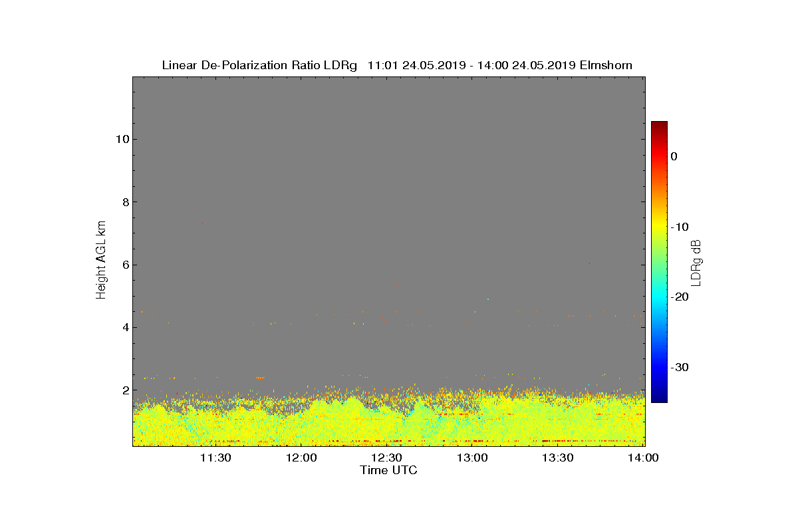798x532 pixels.
Task: Click the 'LDRg dB' colorbar label
Action: [x=696, y=263]
